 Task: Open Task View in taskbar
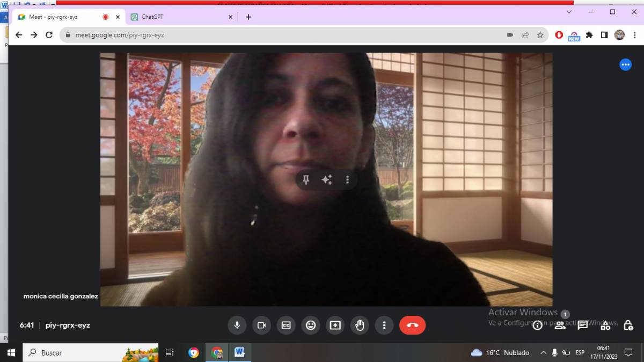tap(170, 352)
